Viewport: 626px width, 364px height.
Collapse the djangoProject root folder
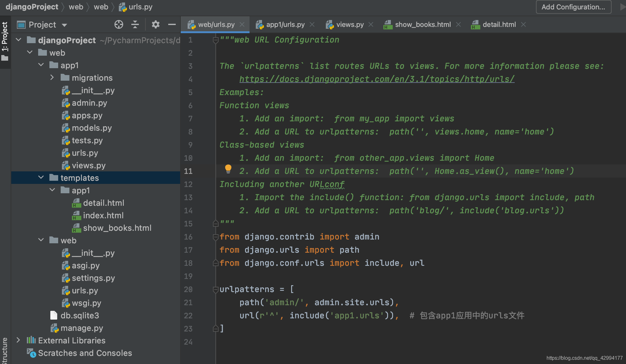(x=19, y=40)
